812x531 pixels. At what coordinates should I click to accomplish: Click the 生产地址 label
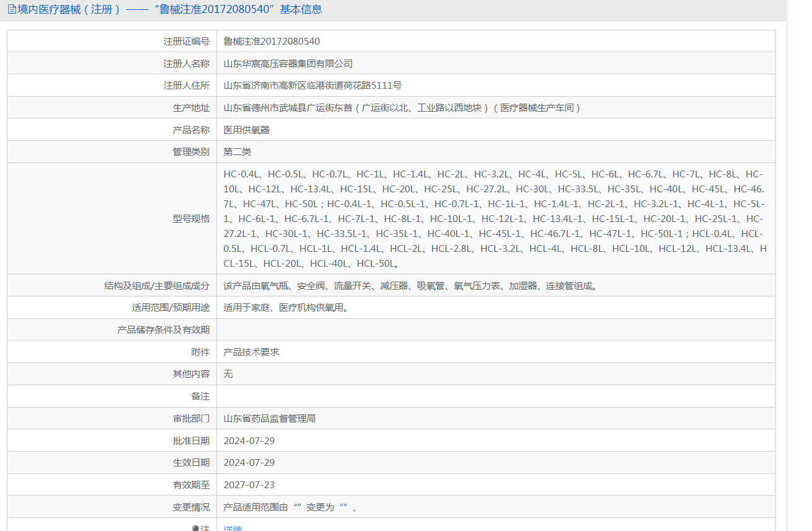point(191,108)
